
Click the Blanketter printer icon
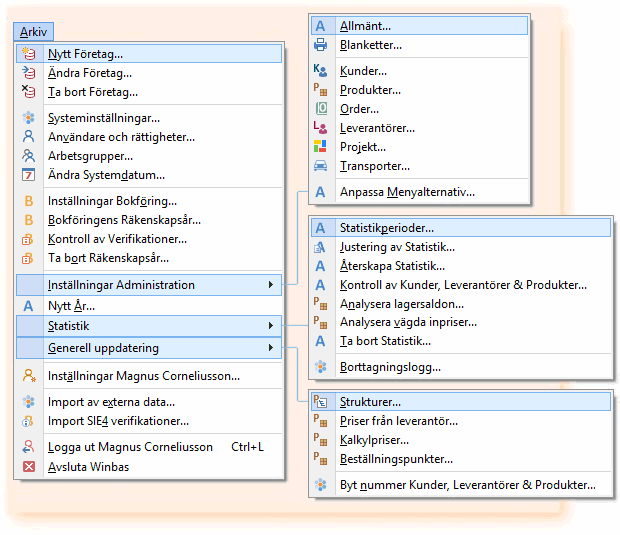(321, 45)
